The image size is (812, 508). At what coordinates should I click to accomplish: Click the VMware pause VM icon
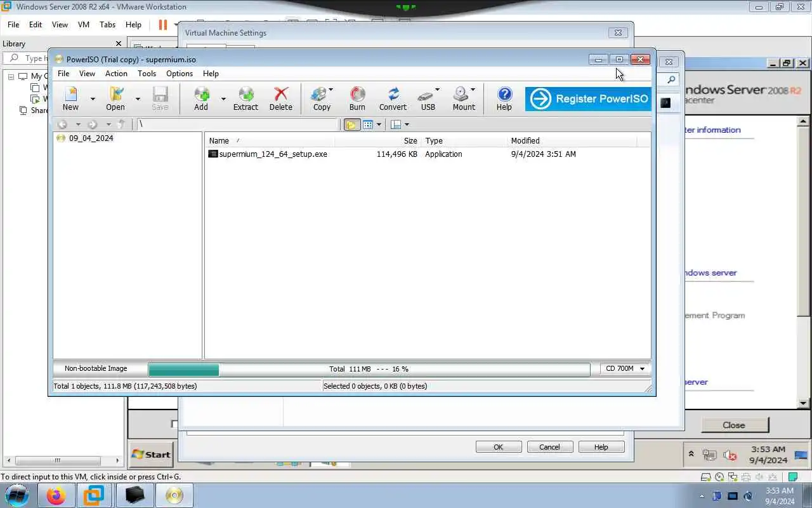click(x=163, y=25)
